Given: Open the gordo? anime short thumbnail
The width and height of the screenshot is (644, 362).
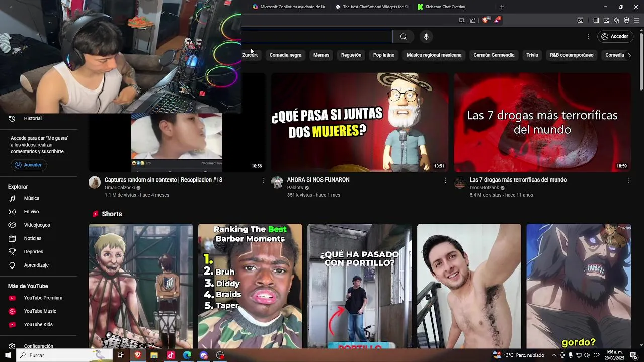Looking at the screenshot, I should tap(579, 286).
